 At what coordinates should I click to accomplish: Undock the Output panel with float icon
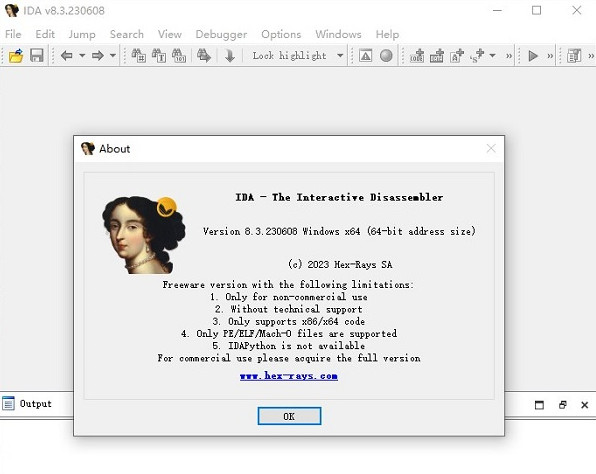click(x=563, y=405)
